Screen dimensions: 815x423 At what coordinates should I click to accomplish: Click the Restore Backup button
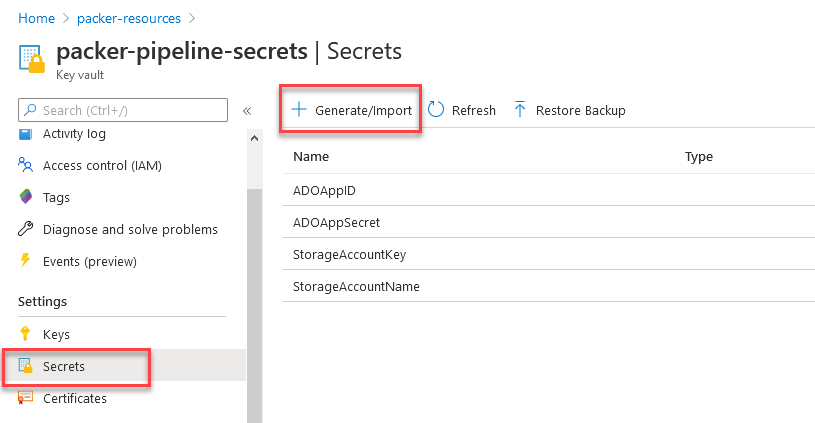(x=569, y=110)
